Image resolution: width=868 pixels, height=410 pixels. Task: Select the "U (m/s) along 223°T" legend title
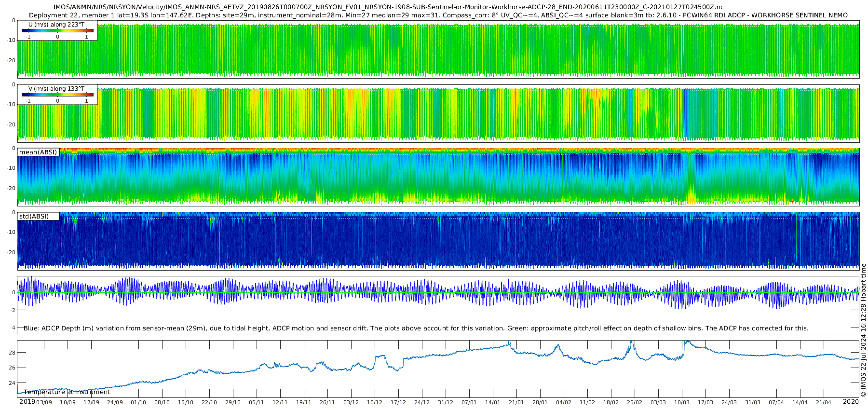(x=56, y=24)
